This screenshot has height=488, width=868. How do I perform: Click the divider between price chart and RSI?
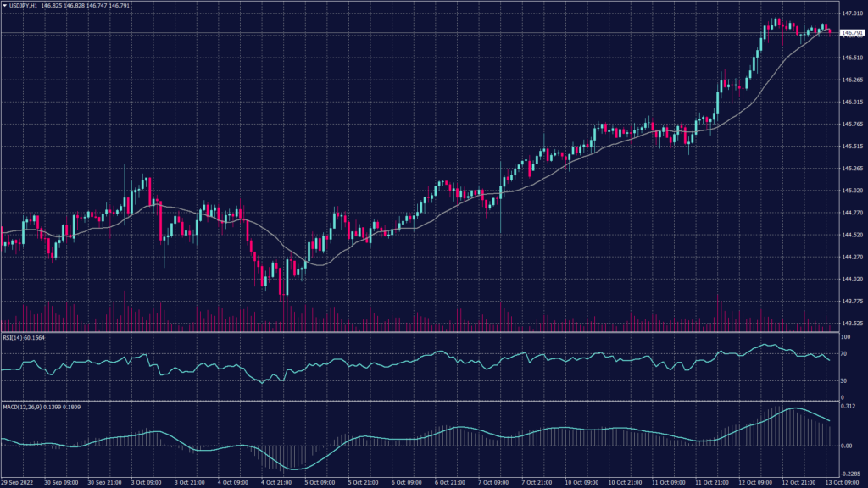tap(424, 333)
